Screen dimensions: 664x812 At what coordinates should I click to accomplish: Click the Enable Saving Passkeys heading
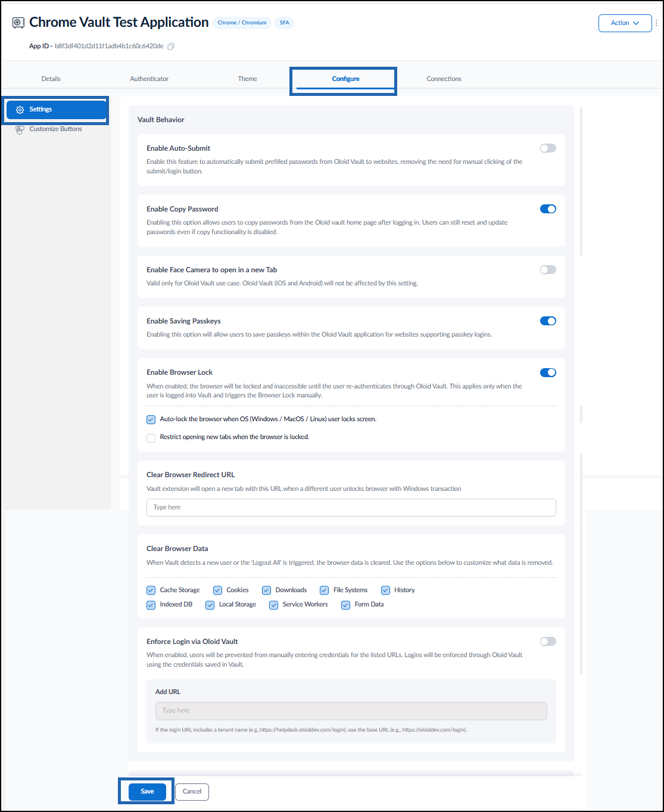184,321
